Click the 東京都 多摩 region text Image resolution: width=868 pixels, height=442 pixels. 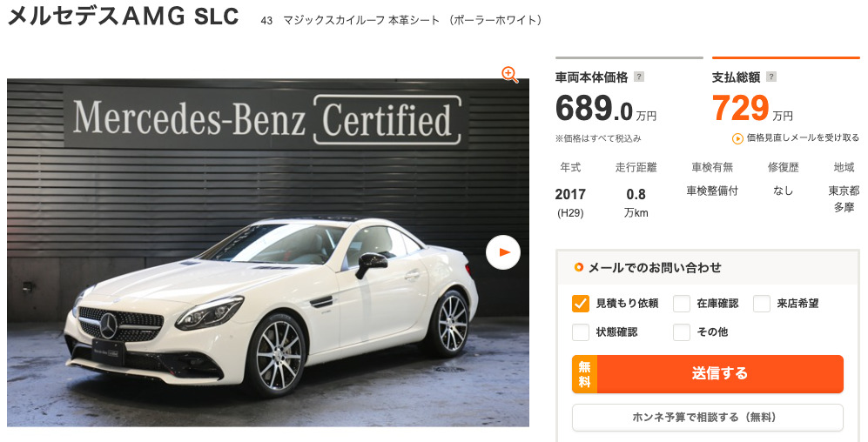coord(844,199)
